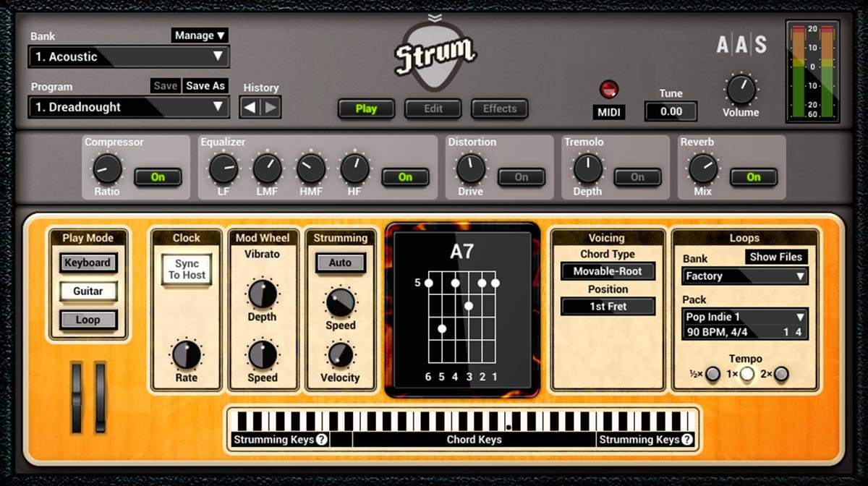Image resolution: width=868 pixels, height=486 pixels.
Task: Click the collapse chevron above Strum logo
Action: coord(434,17)
